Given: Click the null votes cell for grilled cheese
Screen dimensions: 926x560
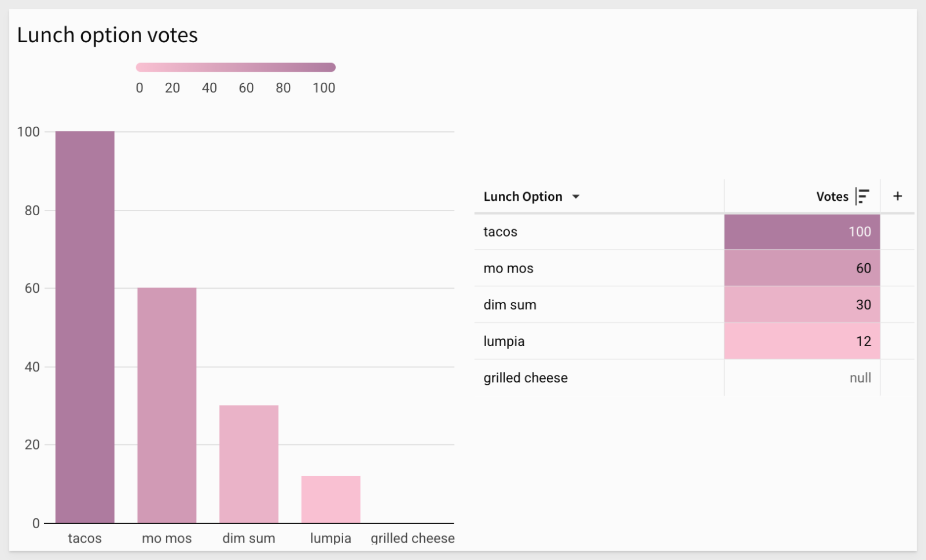Looking at the screenshot, I should pyautogui.click(x=802, y=378).
